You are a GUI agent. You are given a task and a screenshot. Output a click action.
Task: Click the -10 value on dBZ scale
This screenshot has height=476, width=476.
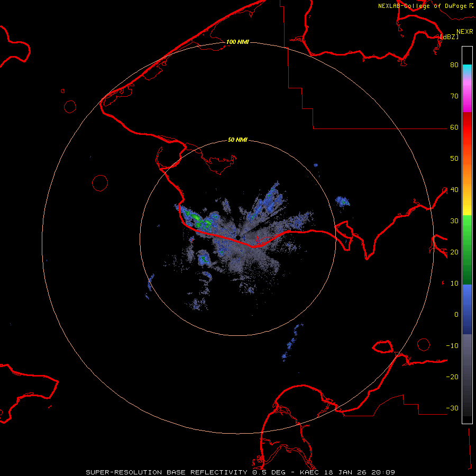(452, 346)
